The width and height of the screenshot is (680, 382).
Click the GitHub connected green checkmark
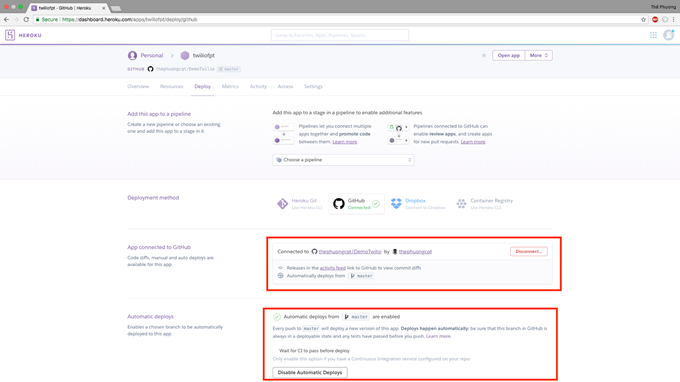point(376,204)
